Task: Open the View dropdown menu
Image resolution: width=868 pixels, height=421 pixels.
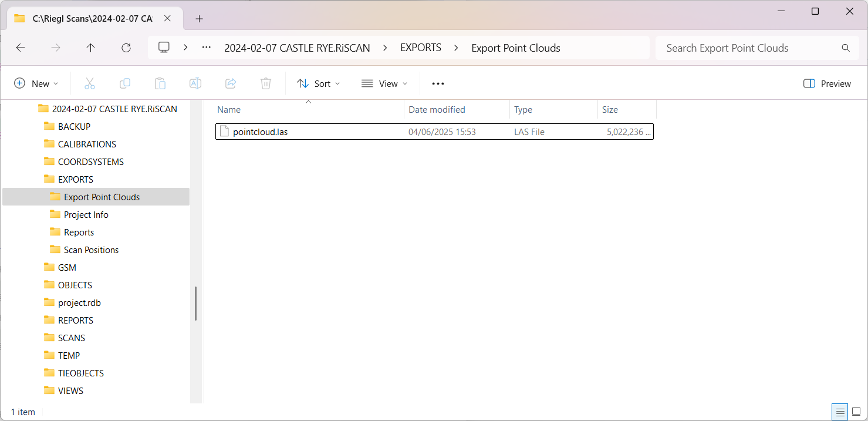Action: (384, 83)
